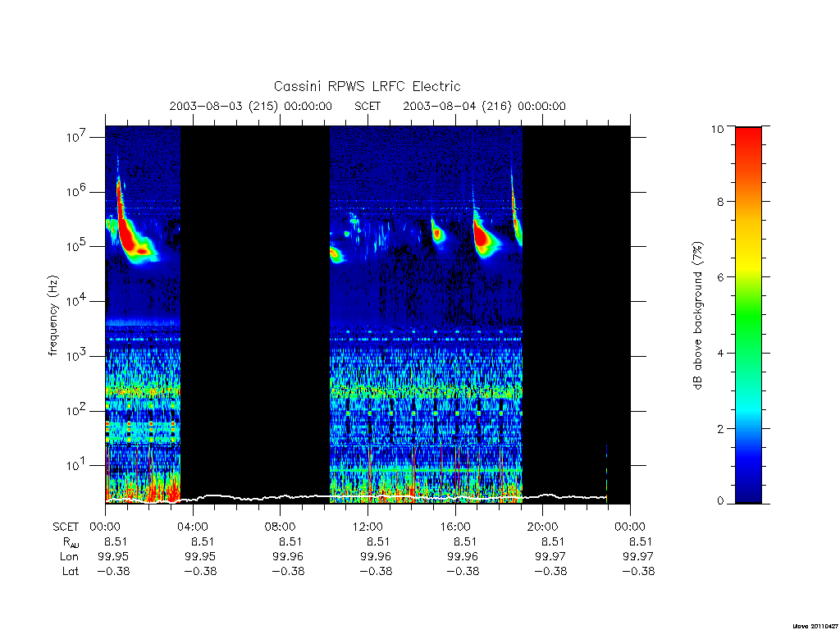Click the Lon row label
840x630 pixels.
tap(70, 557)
